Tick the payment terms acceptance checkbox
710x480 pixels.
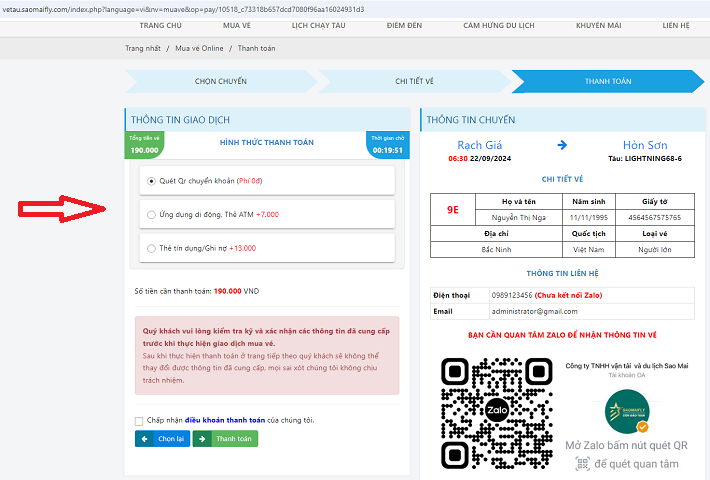click(139, 421)
